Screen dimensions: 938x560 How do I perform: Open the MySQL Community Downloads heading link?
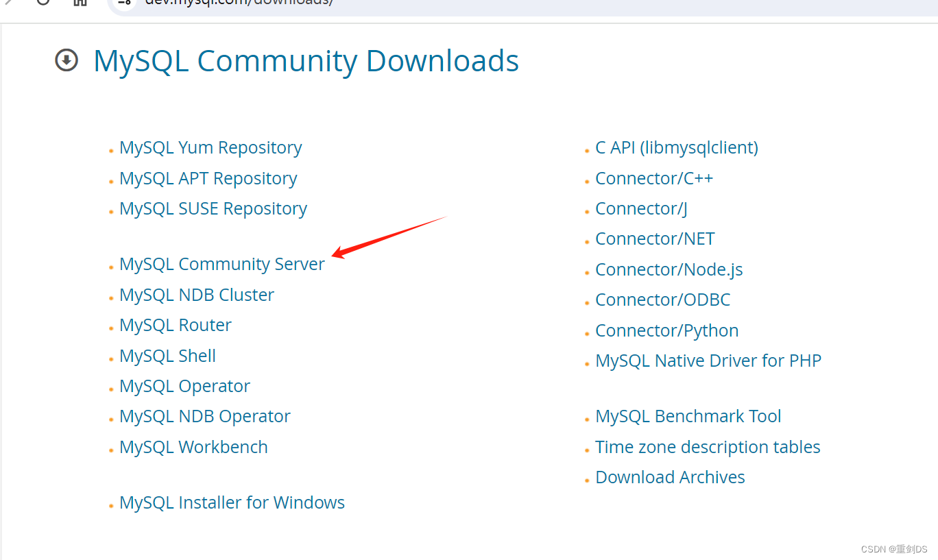point(306,61)
